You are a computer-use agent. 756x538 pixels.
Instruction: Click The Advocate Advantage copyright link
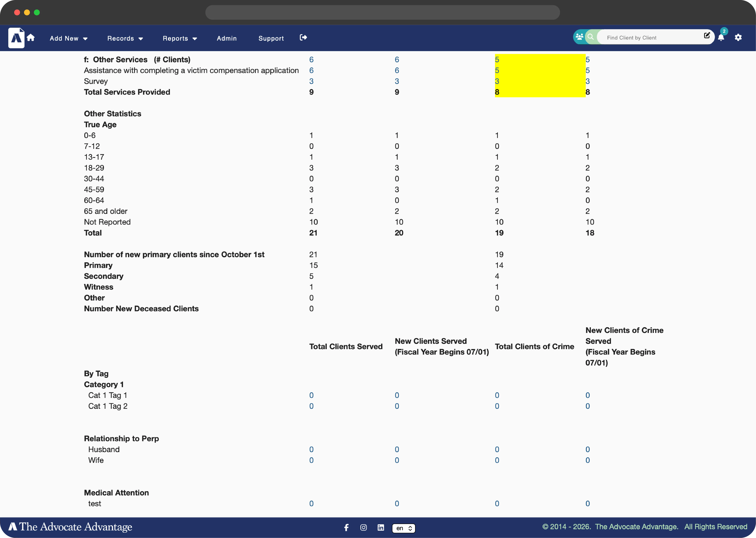tap(636, 527)
